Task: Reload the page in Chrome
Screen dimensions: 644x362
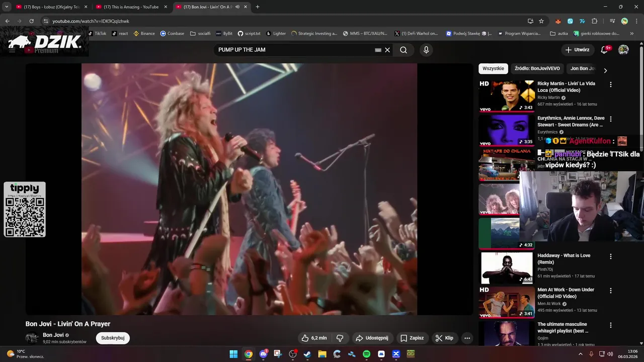Action: (31, 21)
